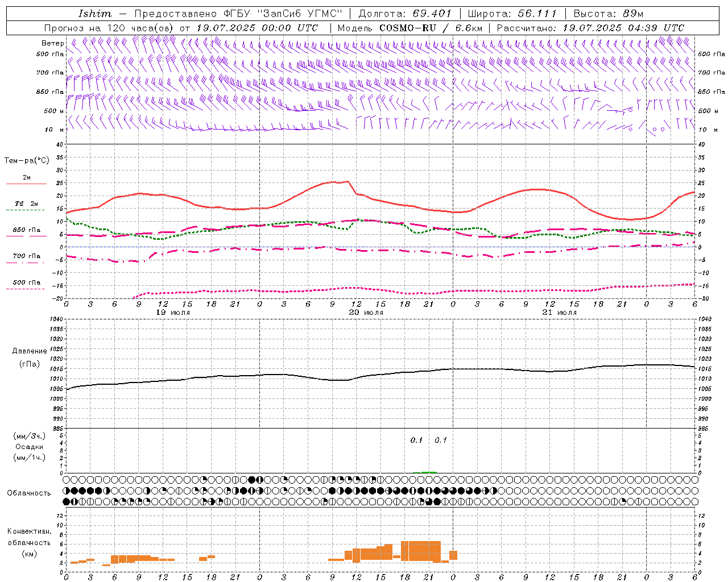The image size is (728, 582).
Task: Click the station name Ishim in header
Action: tap(95, 13)
